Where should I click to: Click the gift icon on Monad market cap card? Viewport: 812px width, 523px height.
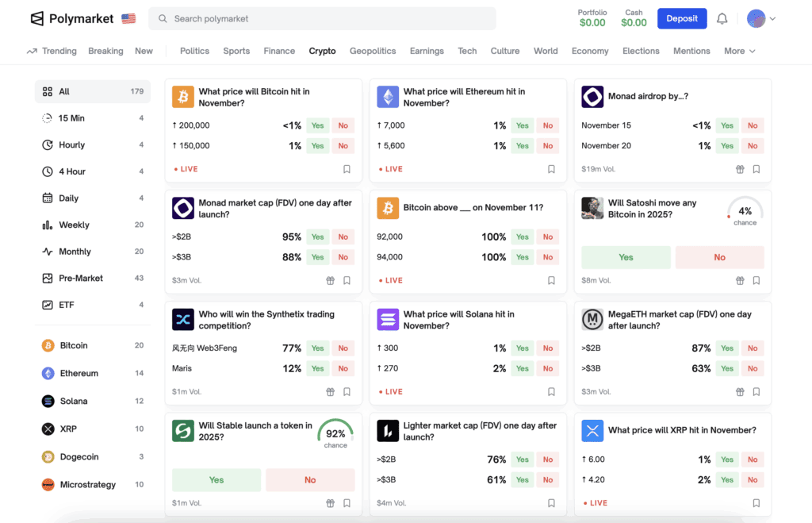(330, 280)
